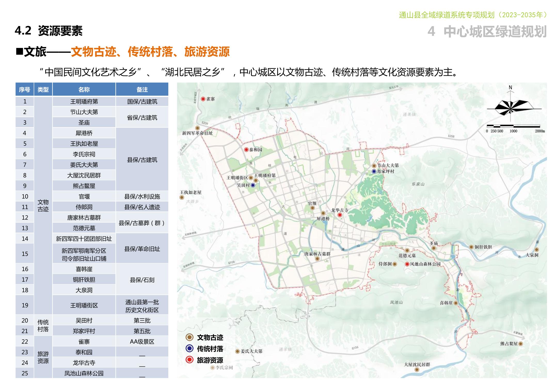The image size is (555, 392).
Task: Click the 泰和园 red map marker
Action: [x=246, y=150]
